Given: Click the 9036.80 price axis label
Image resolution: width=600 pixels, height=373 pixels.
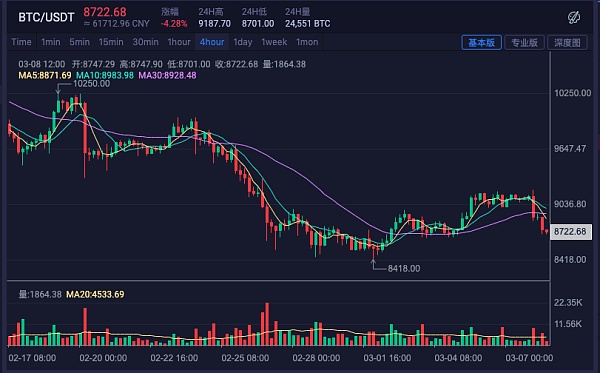Looking at the screenshot, I should [x=570, y=204].
